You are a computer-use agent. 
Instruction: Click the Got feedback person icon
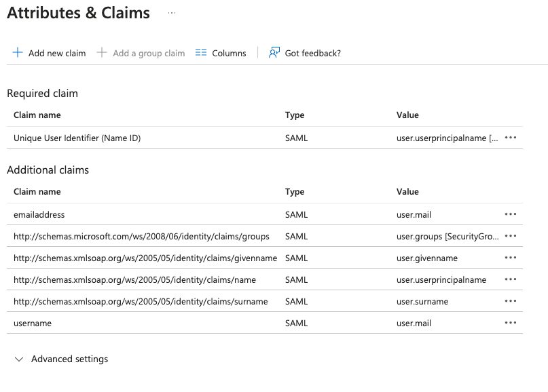[274, 53]
